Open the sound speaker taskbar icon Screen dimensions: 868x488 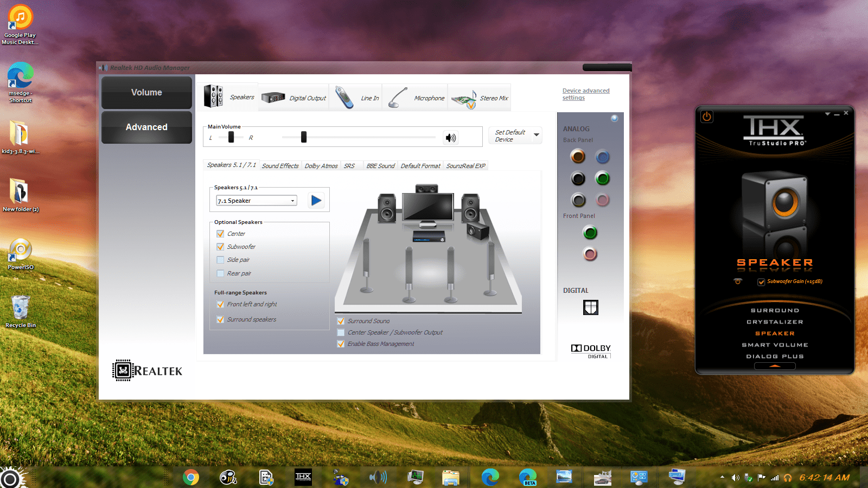378,477
